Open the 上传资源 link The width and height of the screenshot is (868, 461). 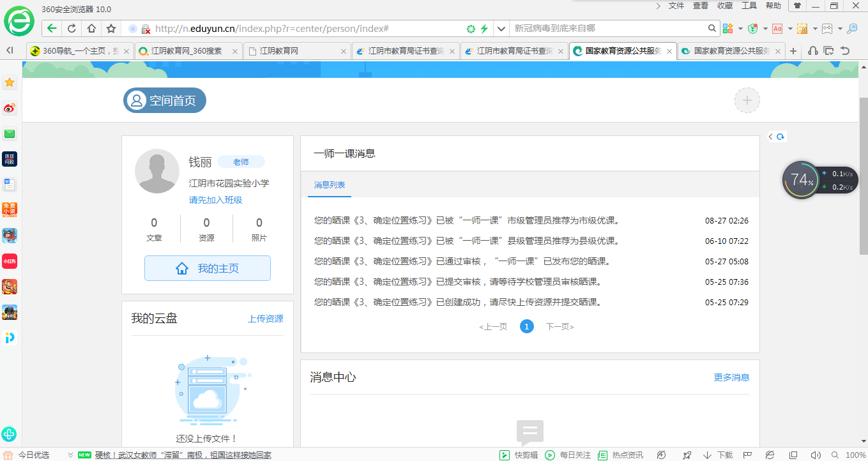(x=266, y=319)
